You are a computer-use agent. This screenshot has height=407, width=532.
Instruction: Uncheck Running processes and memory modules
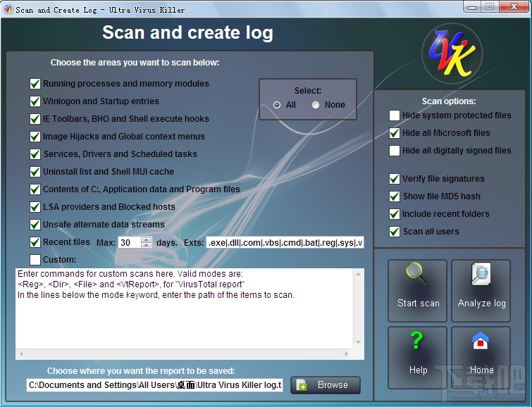coord(35,83)
